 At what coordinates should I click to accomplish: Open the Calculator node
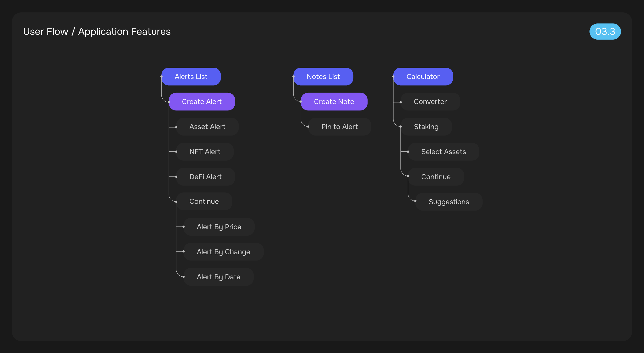423,77
